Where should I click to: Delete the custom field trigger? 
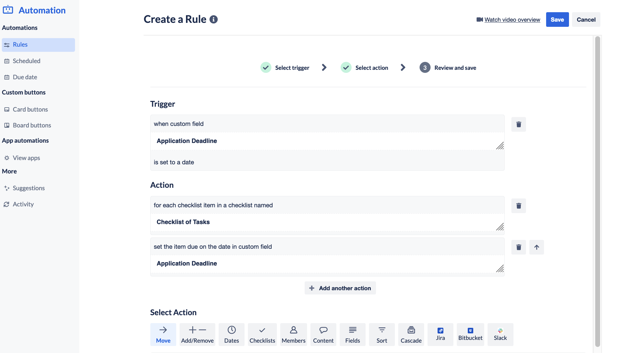(x=518, y=124)
